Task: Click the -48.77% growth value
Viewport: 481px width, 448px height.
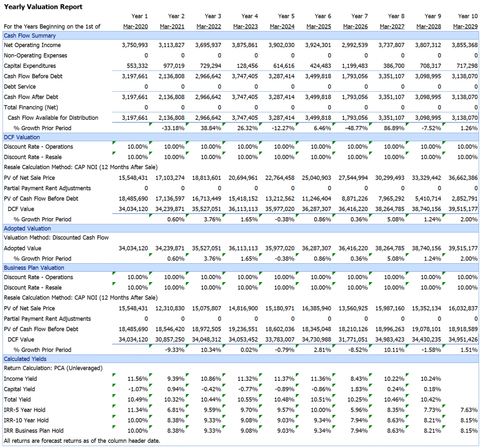Action: pos(356,128)
